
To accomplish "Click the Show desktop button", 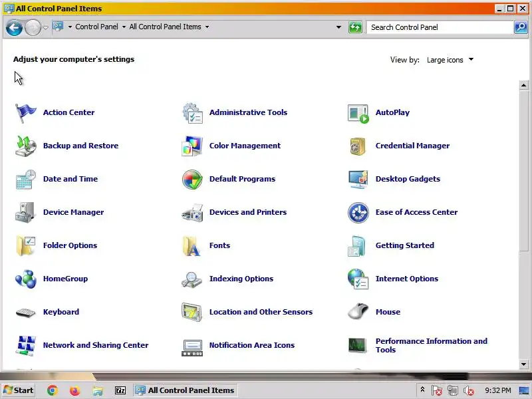I will (x=524, y=390).
